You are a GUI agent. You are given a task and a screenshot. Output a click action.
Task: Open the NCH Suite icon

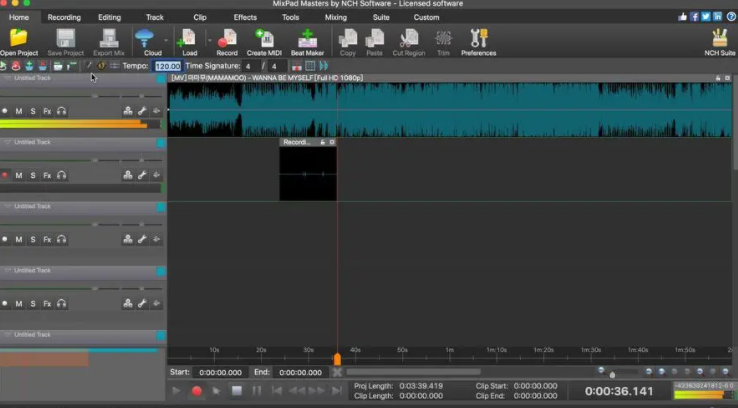tap(720, 38)
